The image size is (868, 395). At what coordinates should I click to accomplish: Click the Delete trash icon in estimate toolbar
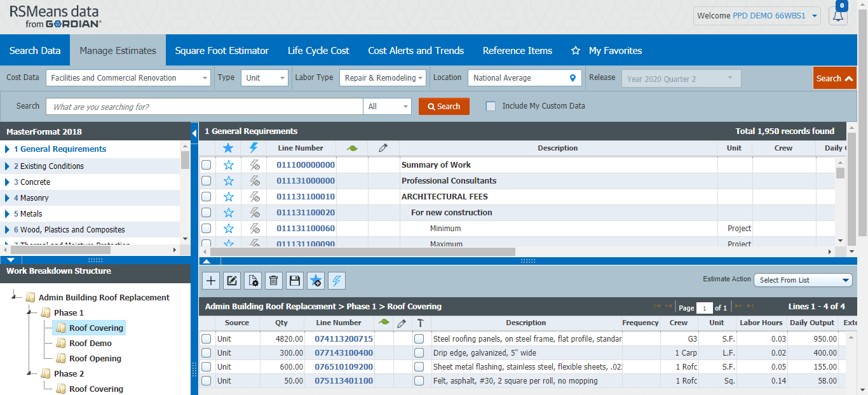pos(273,280)
